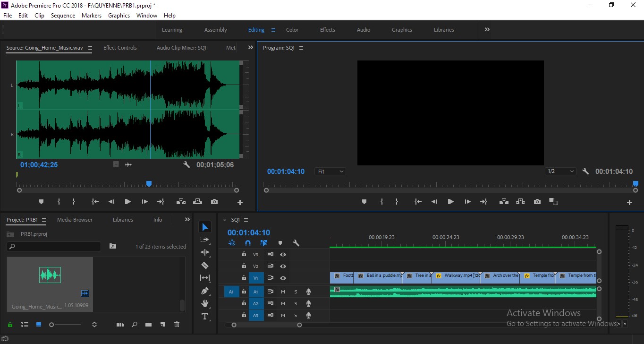Click Comparison View in Program monitor

553,202
